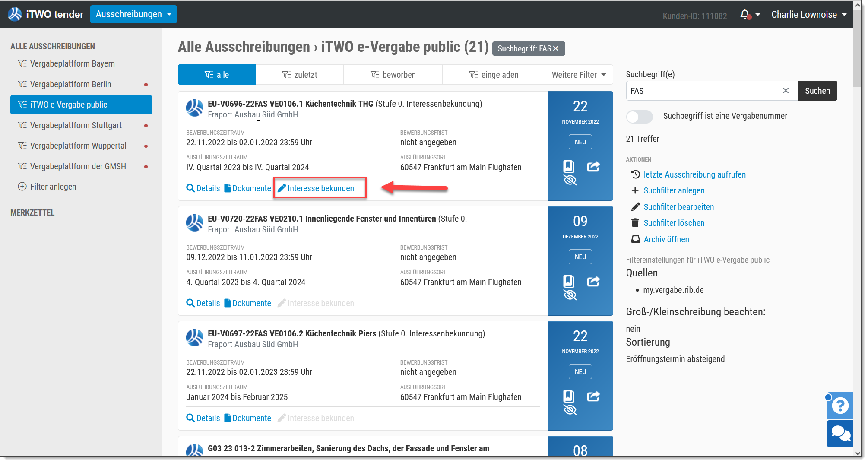Click Filter anlegen in sidebar
This screenshot has height=463, width=868.
(47, 187)
